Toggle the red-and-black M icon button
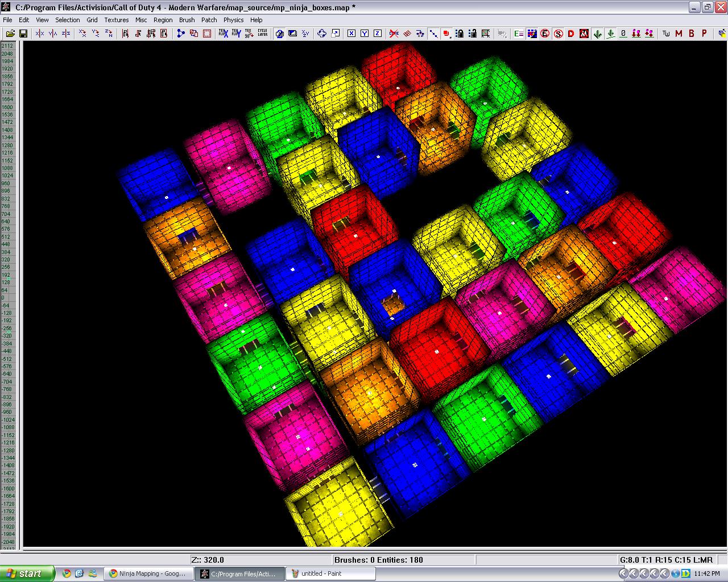This screenshot has width=728, height=582. pos(584,34)
